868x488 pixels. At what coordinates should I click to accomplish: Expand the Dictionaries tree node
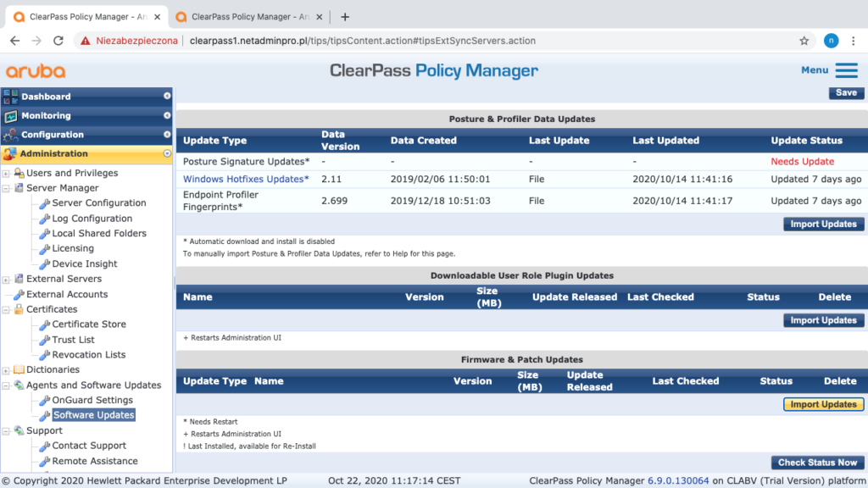coord(6,370)
